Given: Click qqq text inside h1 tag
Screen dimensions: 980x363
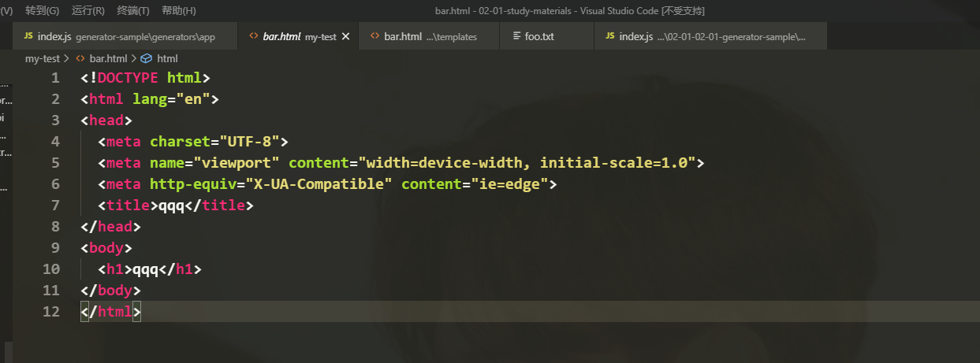Looking at the screenshot, I should pos(145,269).
